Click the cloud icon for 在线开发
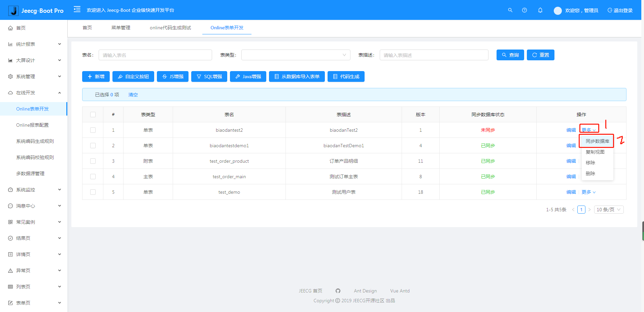The height and width of the screenshot is (312, 644). click(x=10, y=93)
